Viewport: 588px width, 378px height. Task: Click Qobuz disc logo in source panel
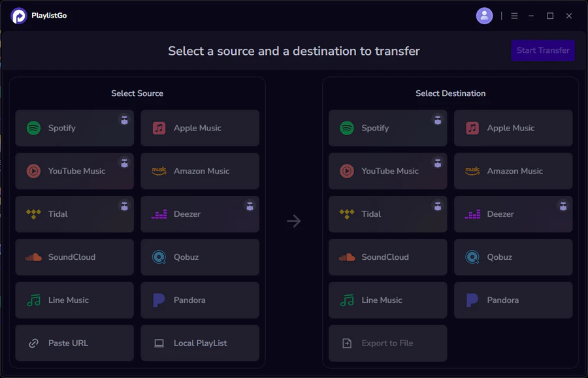[x=159, y=257]
